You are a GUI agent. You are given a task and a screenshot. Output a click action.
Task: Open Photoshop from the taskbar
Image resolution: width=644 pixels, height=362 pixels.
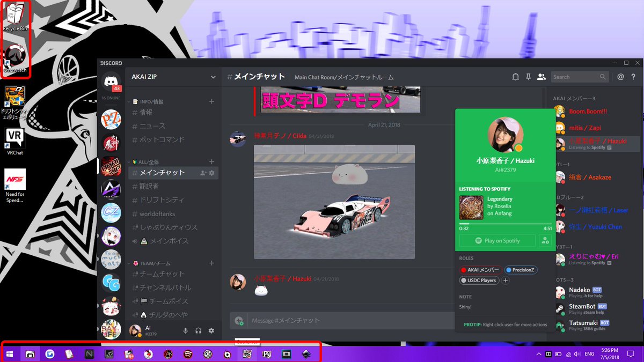click(266, 354)
